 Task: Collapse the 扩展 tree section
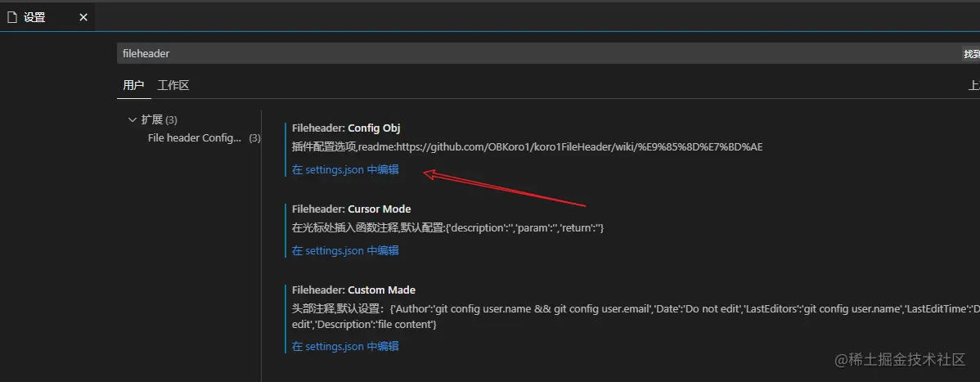point(132,119)
